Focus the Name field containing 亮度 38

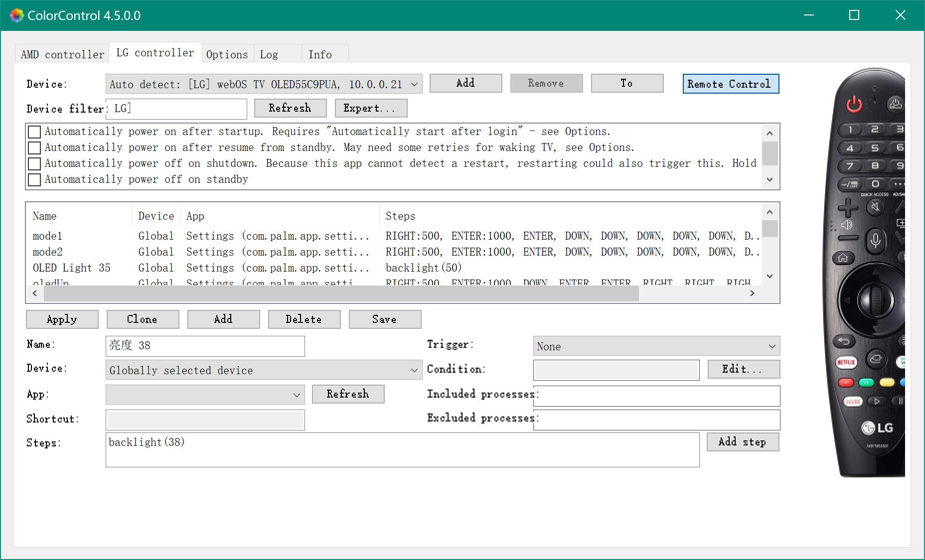coord(205,346)
